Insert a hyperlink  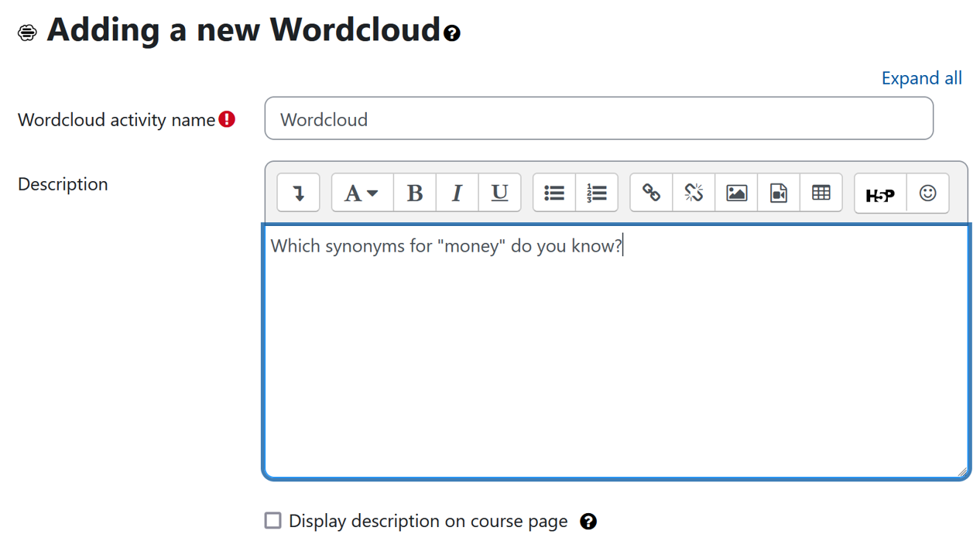click(651, 193)
